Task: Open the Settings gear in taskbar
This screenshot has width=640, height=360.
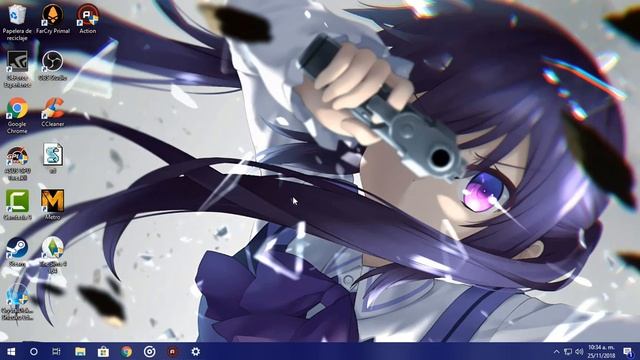Action: click(x=196, y=351)
